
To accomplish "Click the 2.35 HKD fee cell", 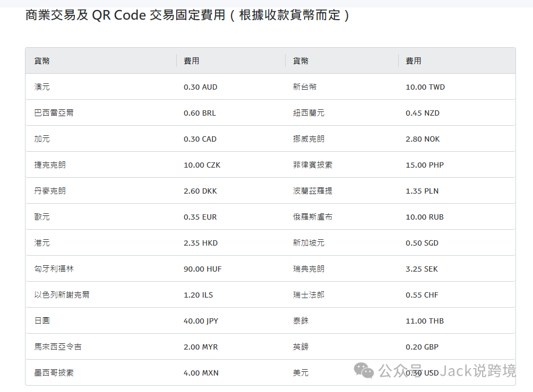I will (201, 243).
